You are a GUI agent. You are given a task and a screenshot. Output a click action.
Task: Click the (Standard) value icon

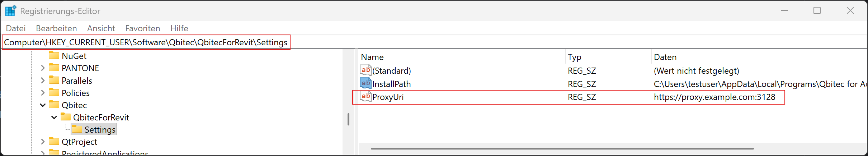[x=365, y=70]
